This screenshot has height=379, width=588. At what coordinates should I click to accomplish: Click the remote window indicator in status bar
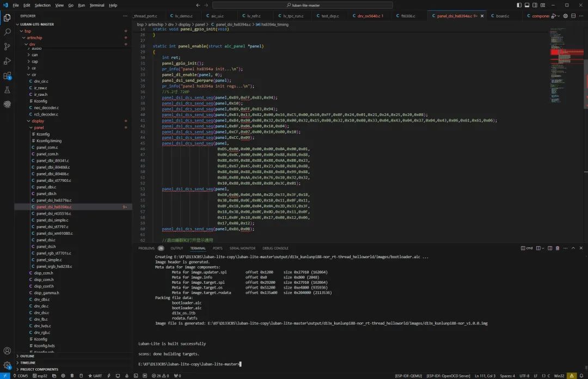pyautogui.click(x=5, y=376)
